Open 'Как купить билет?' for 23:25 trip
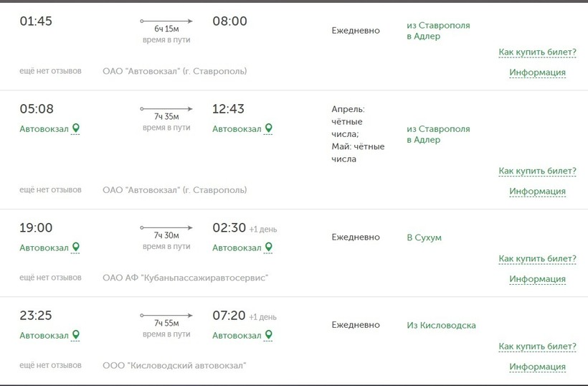Image resolution: width=588 pixels, height=386 pixels. [537, 347]
